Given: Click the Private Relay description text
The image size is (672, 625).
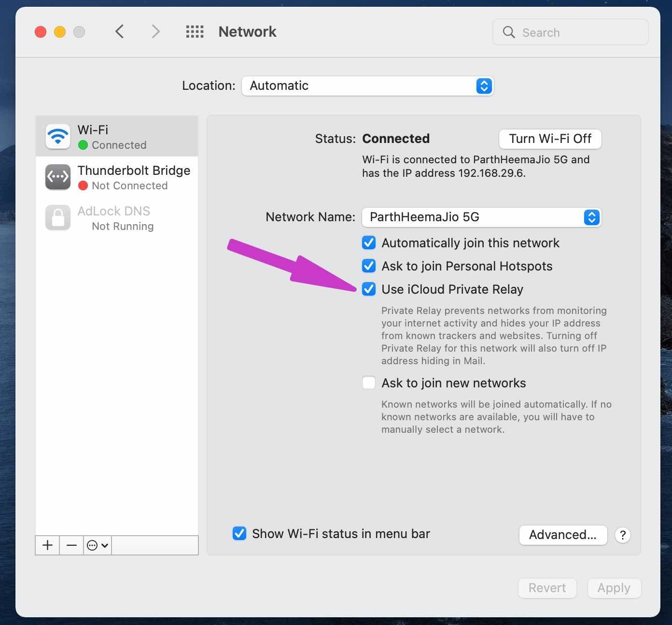Looking at the screenshot, I should (494, 336).
